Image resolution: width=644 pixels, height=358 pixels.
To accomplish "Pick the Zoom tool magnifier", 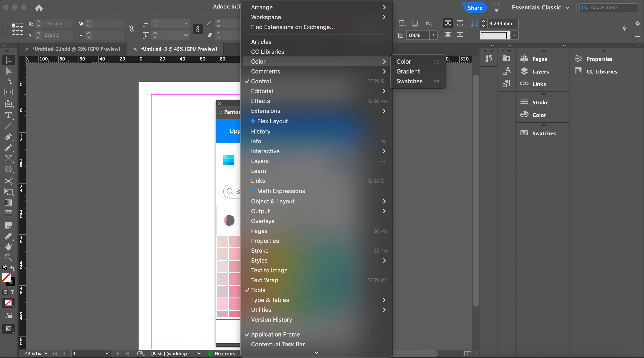I will coord(8,257).
